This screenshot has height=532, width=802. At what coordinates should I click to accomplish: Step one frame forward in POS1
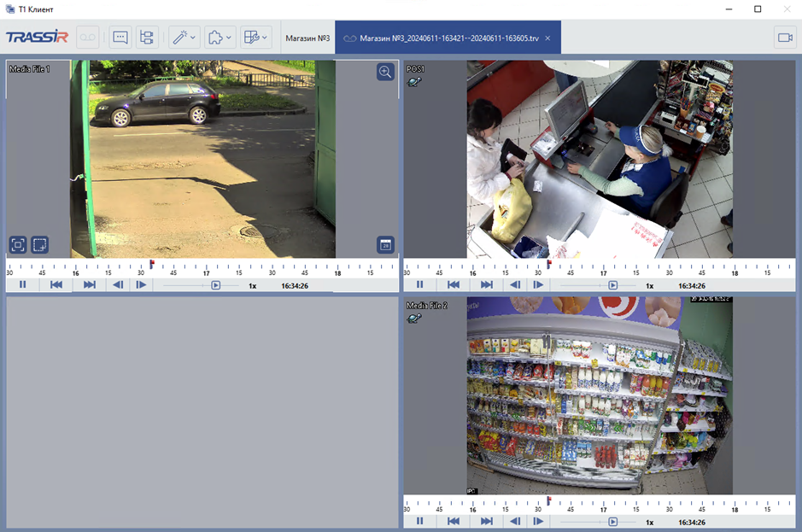point(538,285)
